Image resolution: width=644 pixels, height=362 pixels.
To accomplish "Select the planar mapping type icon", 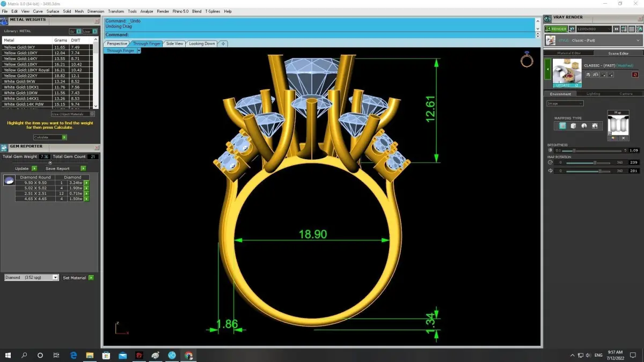I will pyautogui.click(x=562, y=125).
